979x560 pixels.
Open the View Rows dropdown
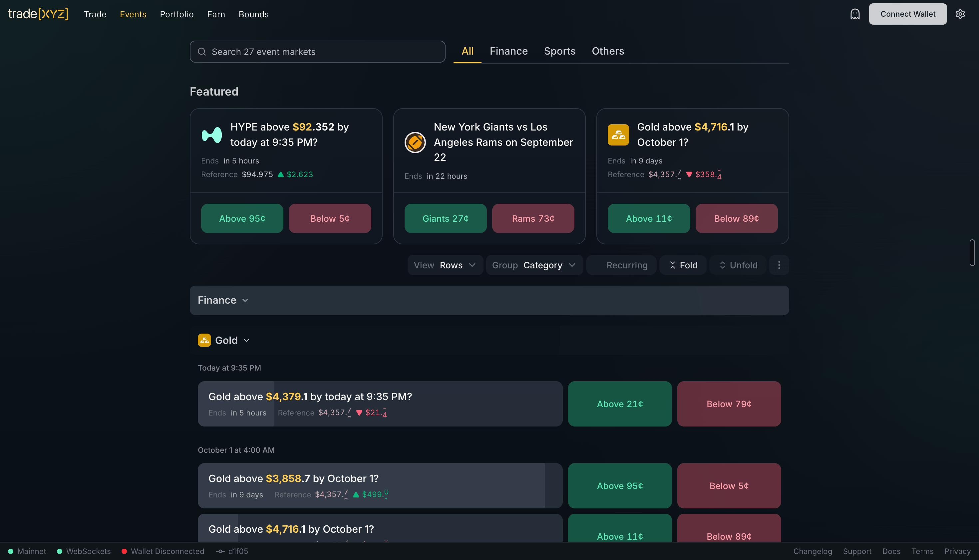point(445,265)
